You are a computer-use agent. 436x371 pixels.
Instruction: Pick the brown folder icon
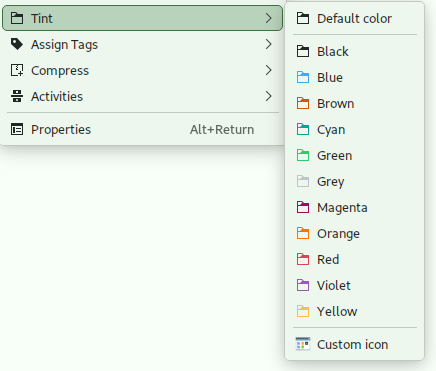coord(303,103)
